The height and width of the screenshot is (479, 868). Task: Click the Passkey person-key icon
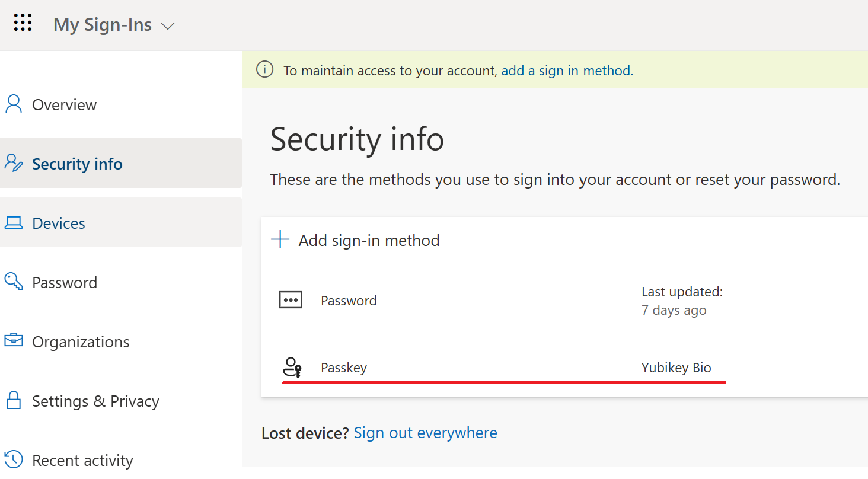(292, 368)
